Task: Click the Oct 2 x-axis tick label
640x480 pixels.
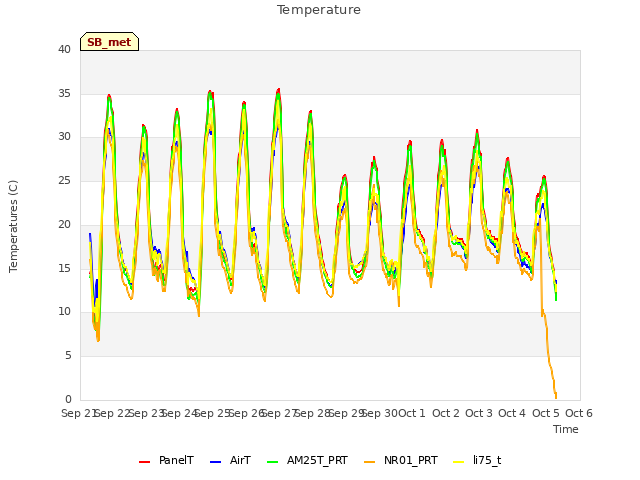Action: (445, 413)
